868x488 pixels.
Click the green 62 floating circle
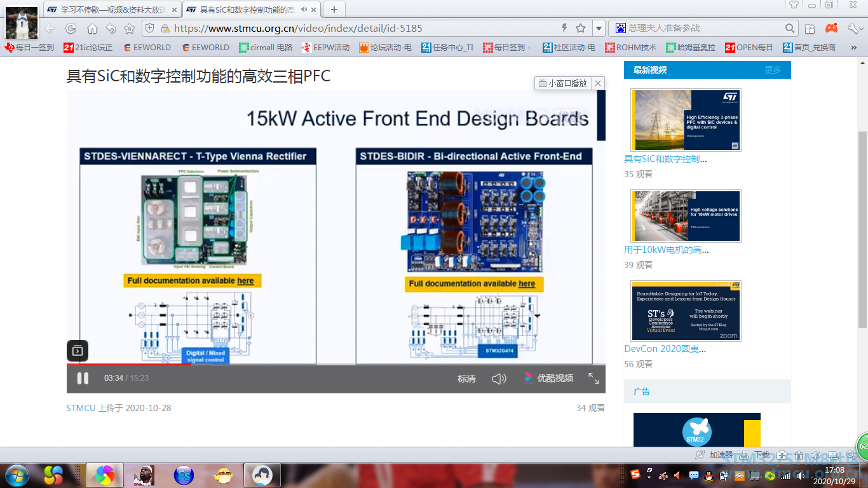pos(862,446)
